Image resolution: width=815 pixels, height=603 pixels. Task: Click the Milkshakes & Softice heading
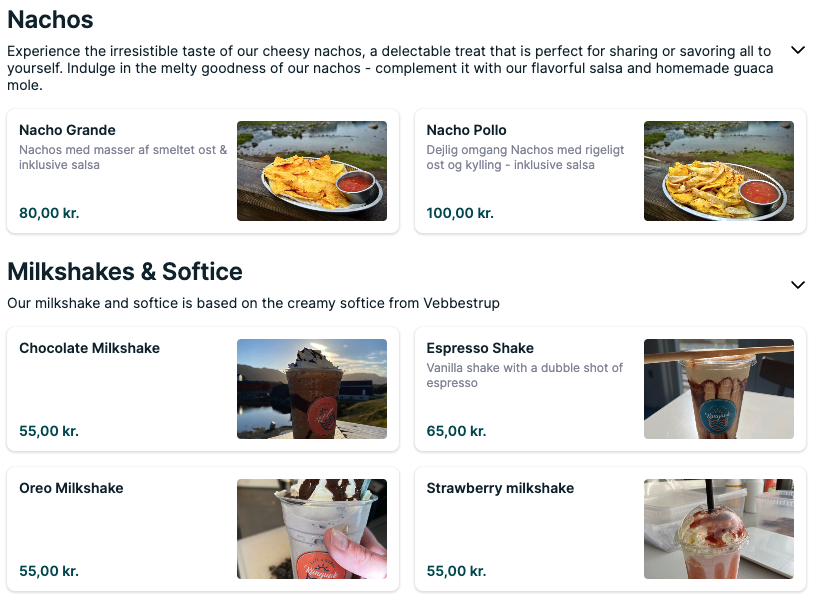pyautogui.click(x=125, y=271)
